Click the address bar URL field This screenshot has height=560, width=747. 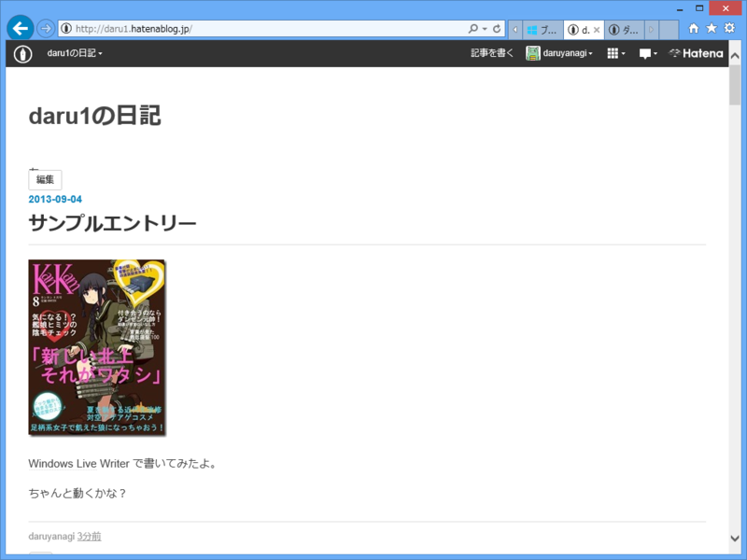269,29
